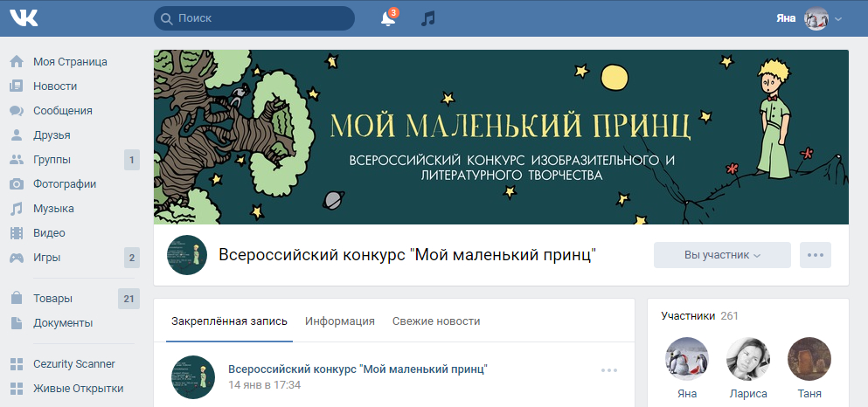Open post author link Всероссийский конкурс
Image resolution: width=868 pixels, height=407 pixels.
358,369
